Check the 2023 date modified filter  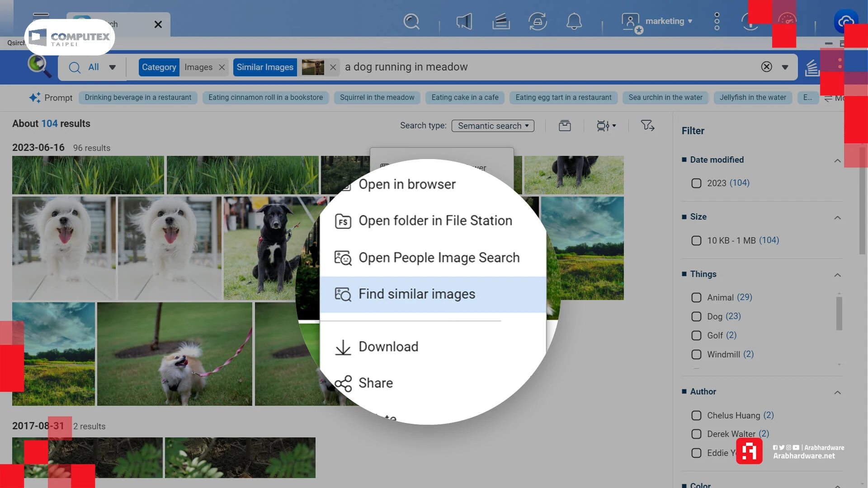point(696,183)
